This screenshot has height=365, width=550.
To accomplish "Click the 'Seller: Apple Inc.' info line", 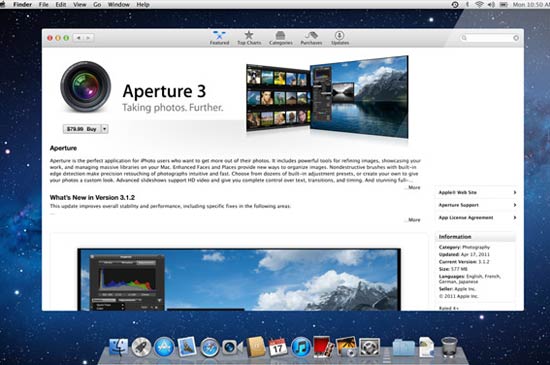I will click(x=457, y=289).
